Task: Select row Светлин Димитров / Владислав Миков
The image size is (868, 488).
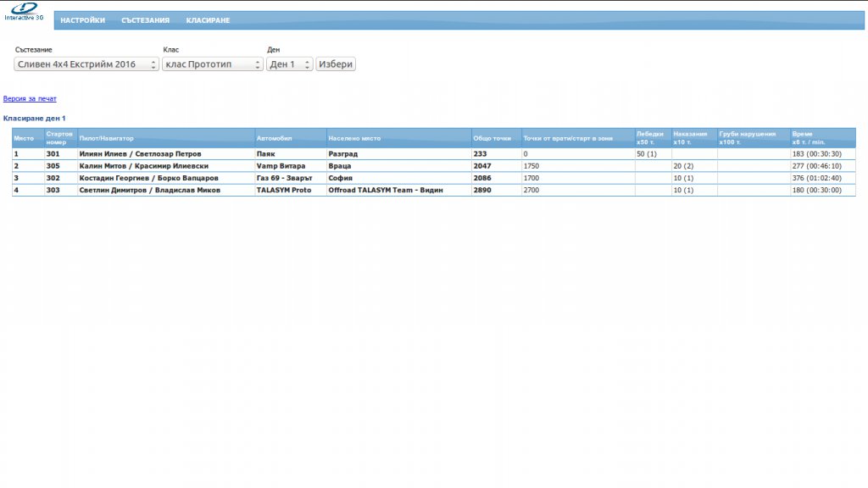Action: tap(434, 190)
